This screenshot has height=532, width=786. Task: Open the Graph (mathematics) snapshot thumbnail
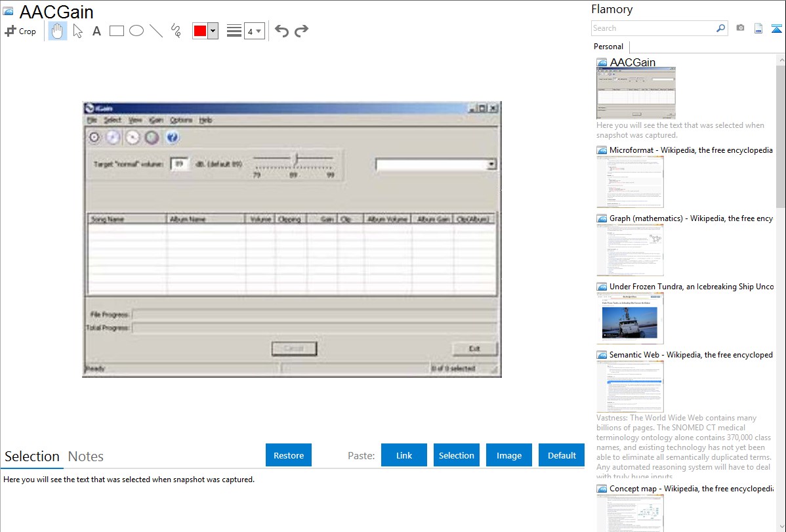pos(630,250)
